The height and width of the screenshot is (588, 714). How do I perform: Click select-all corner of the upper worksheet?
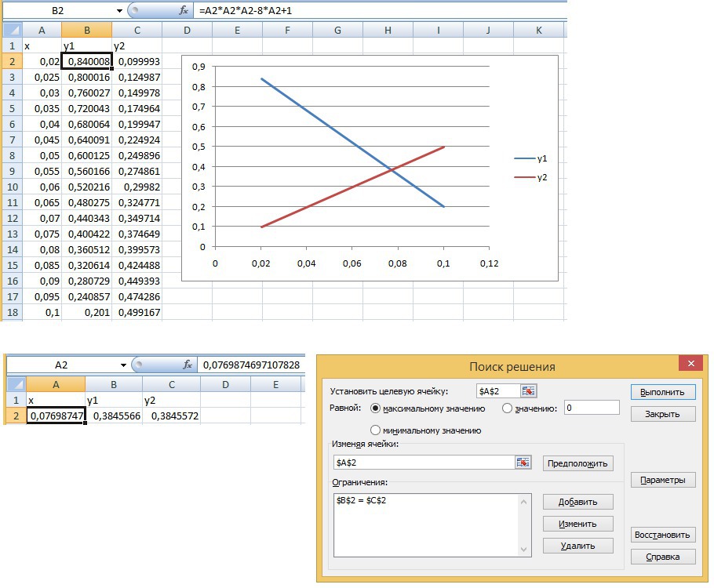tap(11, 30)
